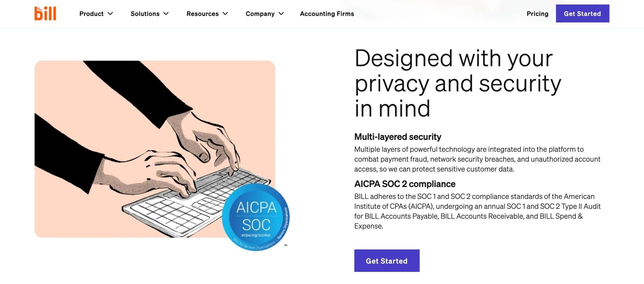
Task: Expand the Company dropdown
Action: click(260, 14)
